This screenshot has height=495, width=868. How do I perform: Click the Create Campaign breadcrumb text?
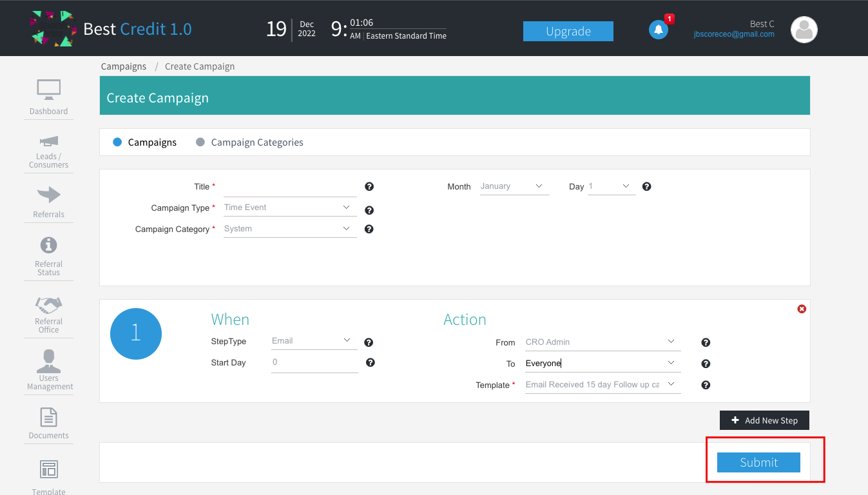click(200, 66)
